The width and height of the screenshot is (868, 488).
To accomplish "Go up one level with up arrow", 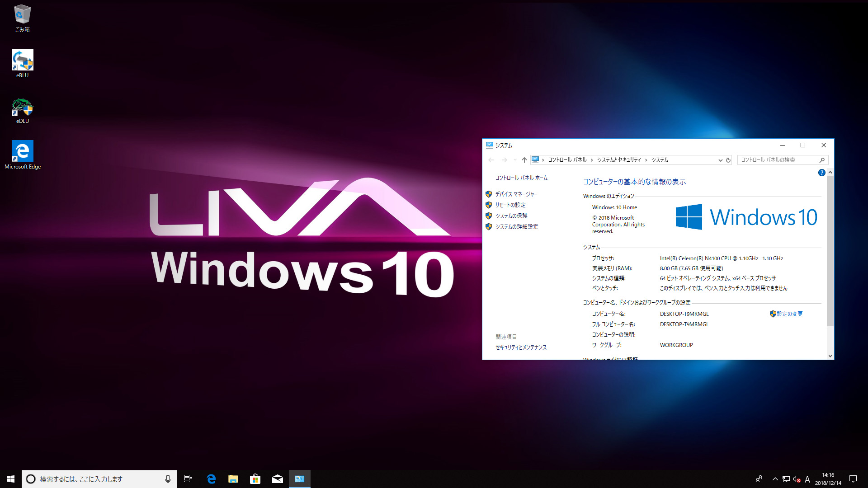I will click(524, 160).
